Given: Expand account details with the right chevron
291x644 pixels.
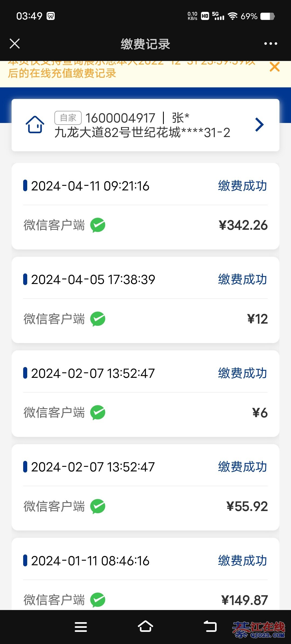Looking at the screenshot, I should (x=259, y=125).
